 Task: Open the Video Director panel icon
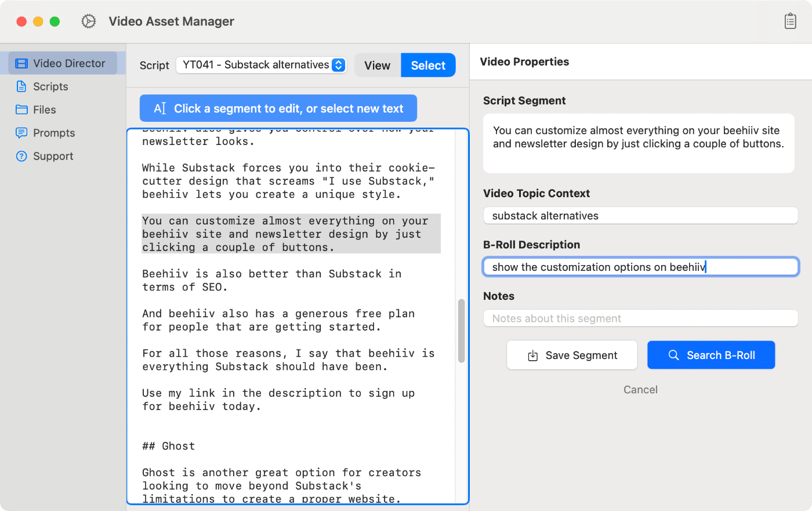(x=22, y=63)
